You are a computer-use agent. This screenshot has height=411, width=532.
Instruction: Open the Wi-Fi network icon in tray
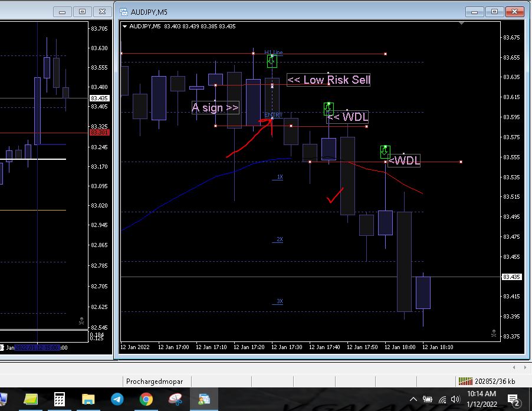(x=442, y=399)
